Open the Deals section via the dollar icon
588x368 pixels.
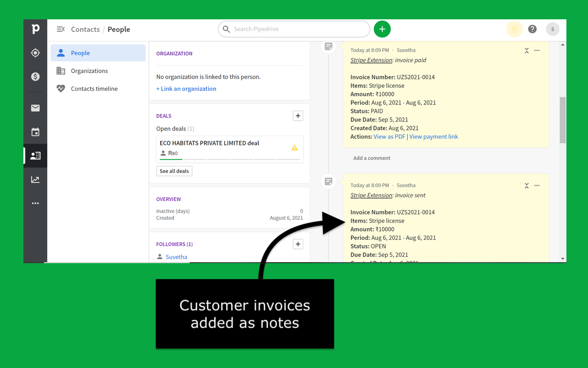coord(35,76)
